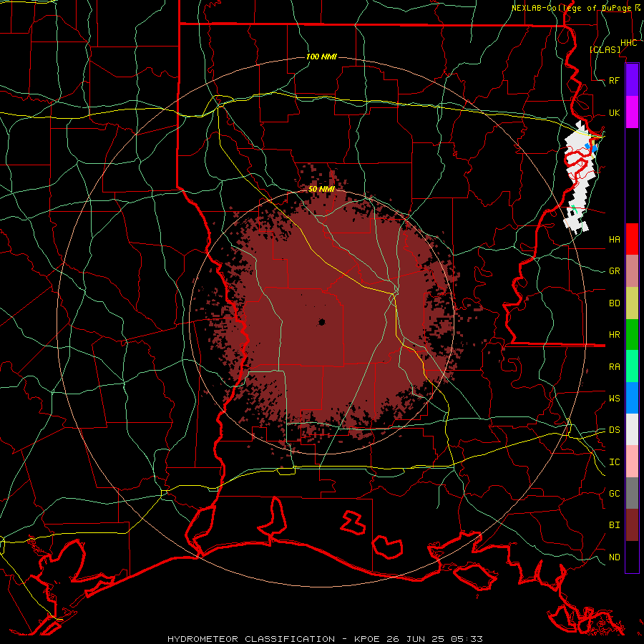Click the BD legend label
The image size is (644, 644).
[614, 303]
